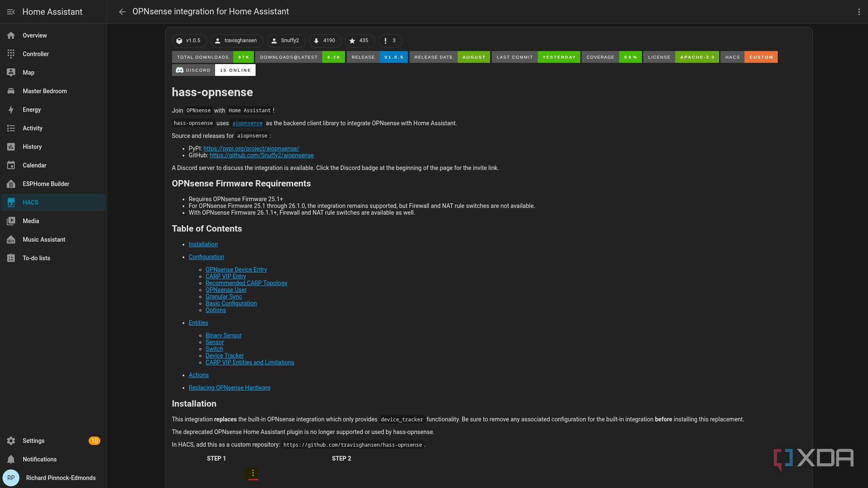Open the GitHub Snuffy2/aiopnsense URL

261,155
